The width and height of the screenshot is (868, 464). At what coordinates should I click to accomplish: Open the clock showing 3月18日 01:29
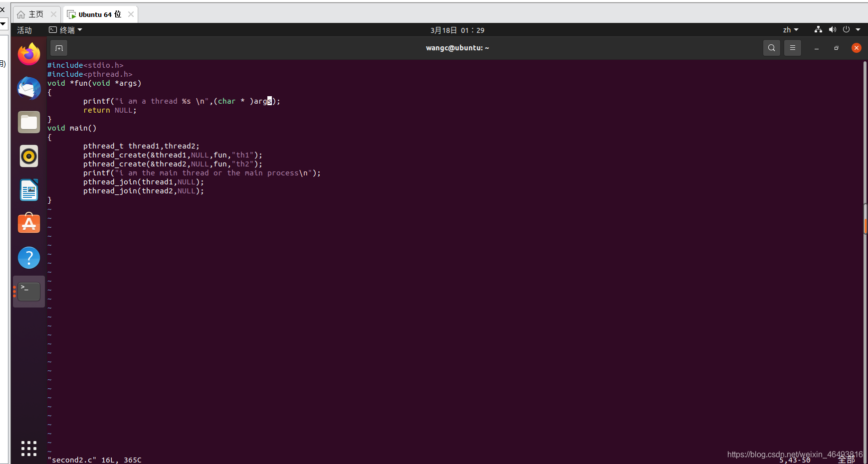tap(457, 30)
